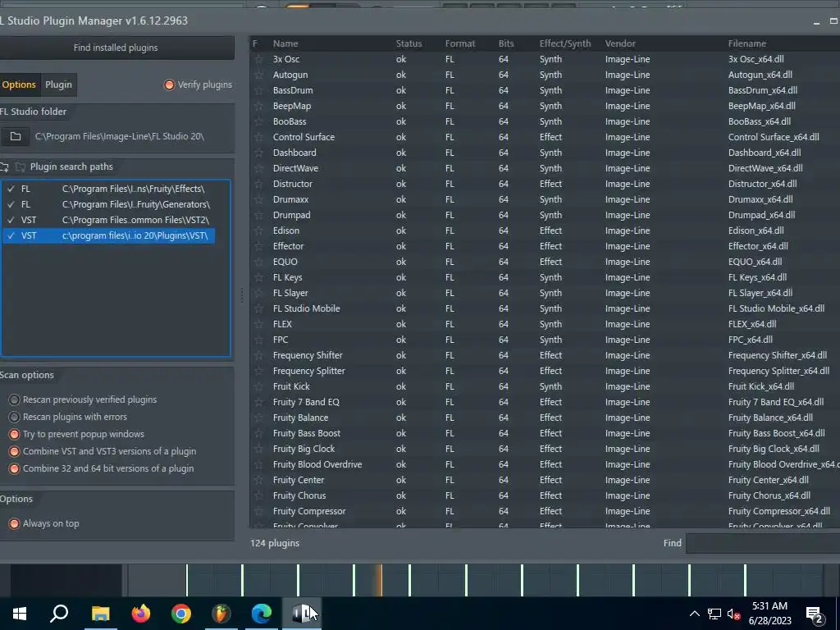Sort list by Name column
The image size is (840, 630).
[285, 44]
